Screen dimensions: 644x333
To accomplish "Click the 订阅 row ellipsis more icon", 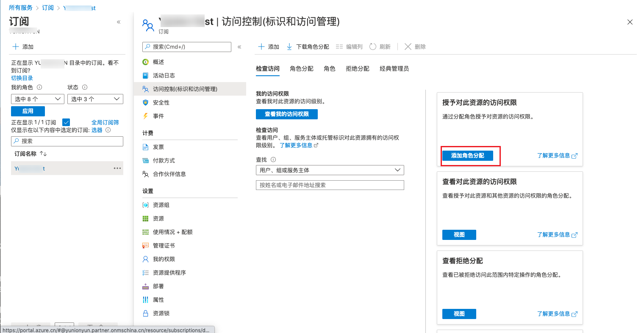I will 117,168.
